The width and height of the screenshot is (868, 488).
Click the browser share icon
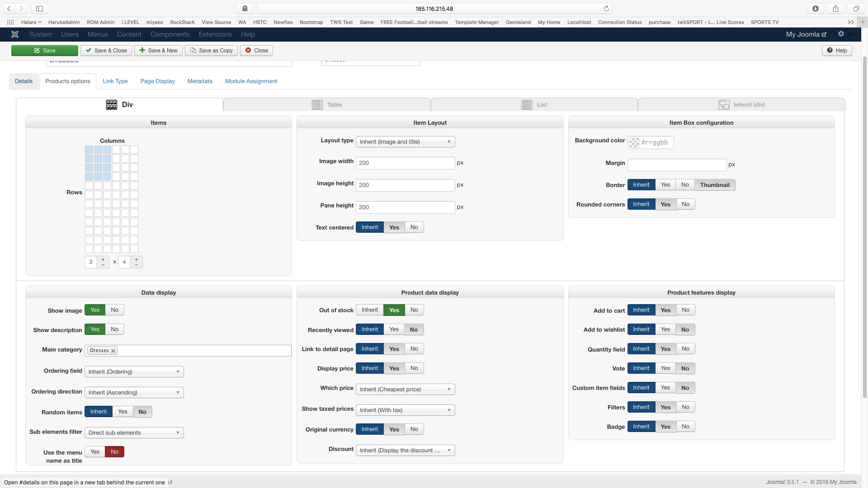[835, 9]
